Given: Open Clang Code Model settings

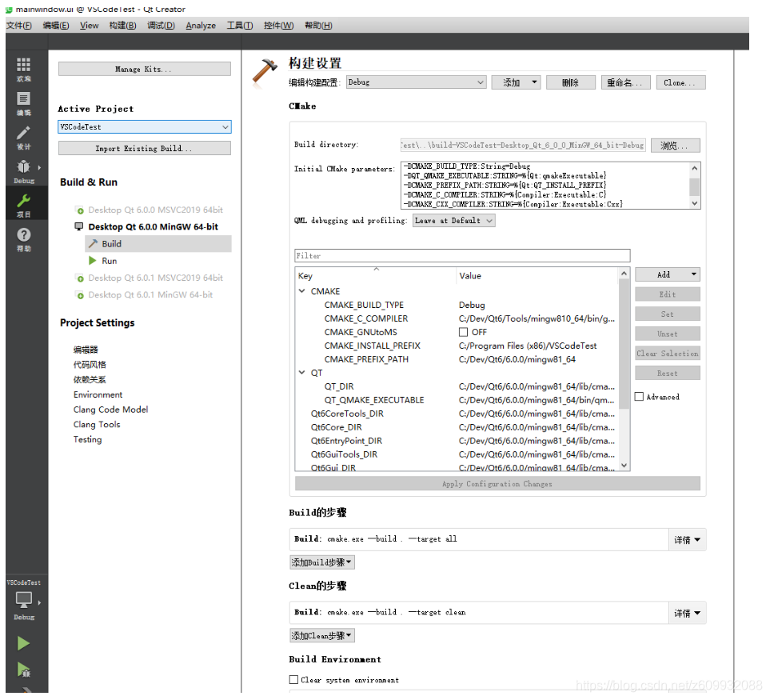Looking at the screenshot, I should [110, 410].
